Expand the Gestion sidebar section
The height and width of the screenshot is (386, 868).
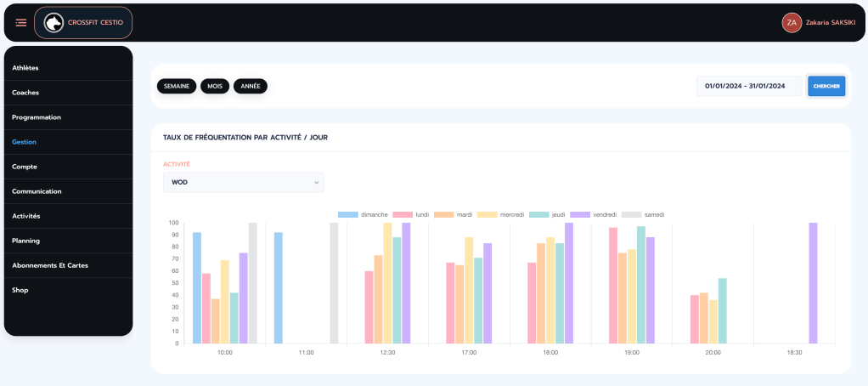click(x=25, y=142)
